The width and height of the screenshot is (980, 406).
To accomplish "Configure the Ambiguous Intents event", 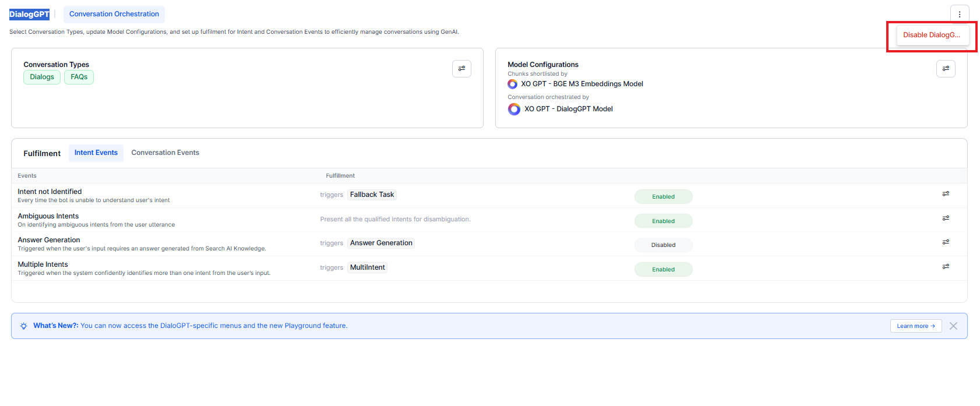I will [x=946, y=218].
